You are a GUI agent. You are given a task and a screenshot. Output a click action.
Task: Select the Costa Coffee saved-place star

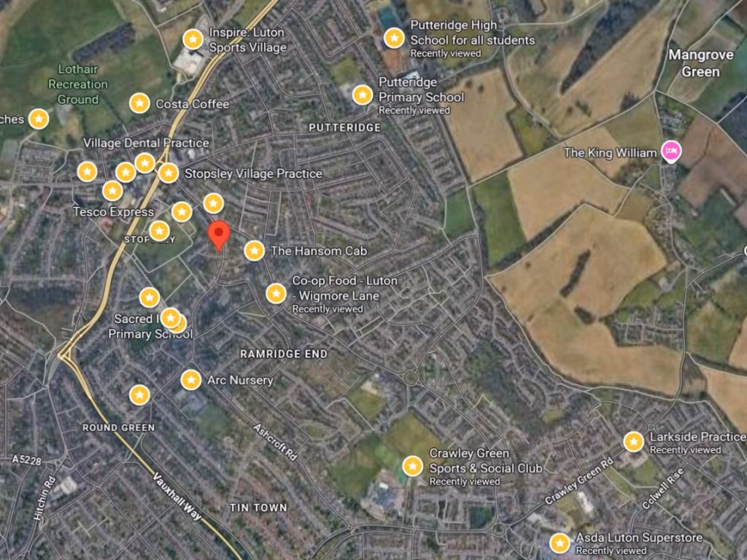[x=139, y=103]
